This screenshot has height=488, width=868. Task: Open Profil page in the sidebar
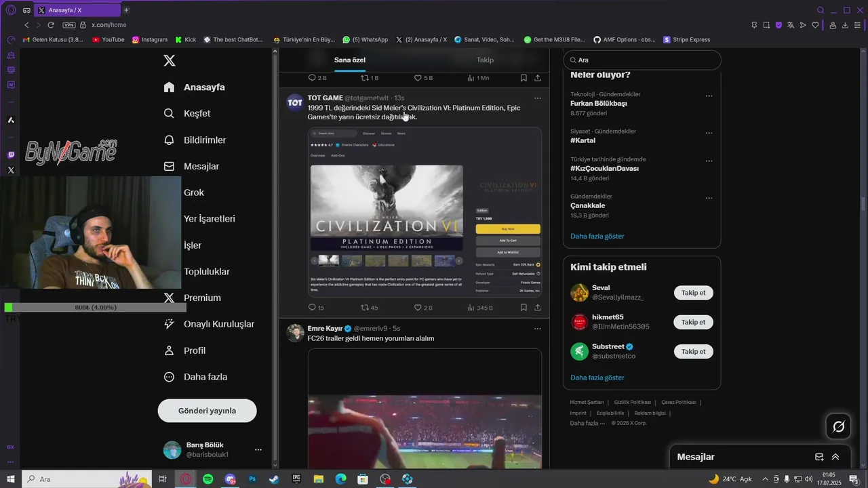point(184,350)
